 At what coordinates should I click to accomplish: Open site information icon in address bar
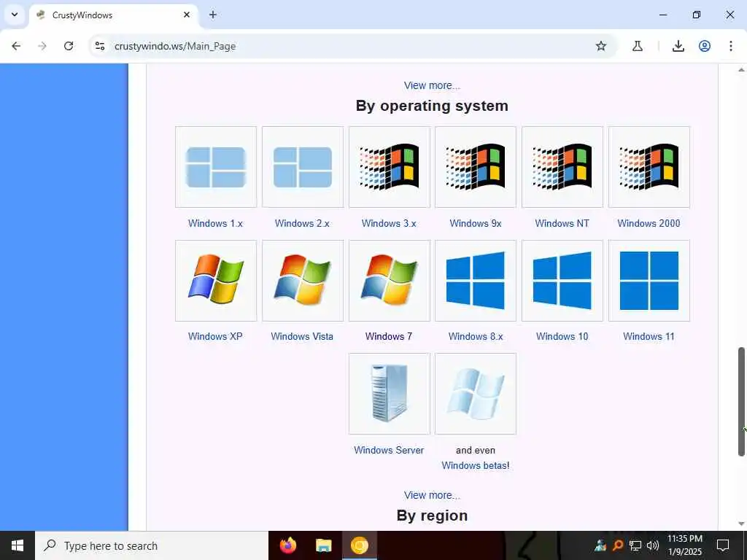coord(99,46)
